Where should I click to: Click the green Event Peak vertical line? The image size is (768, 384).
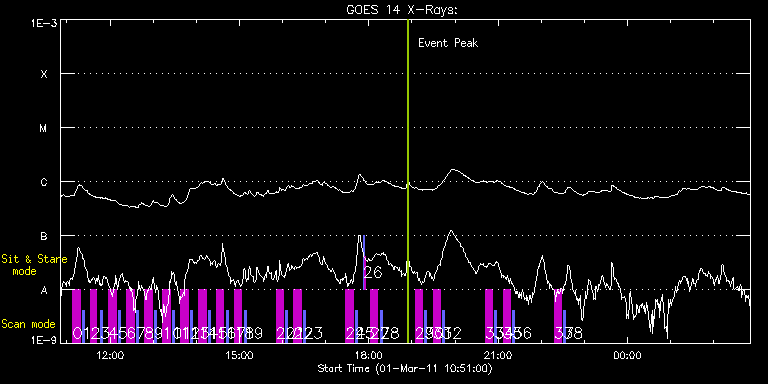click(408, 181)
